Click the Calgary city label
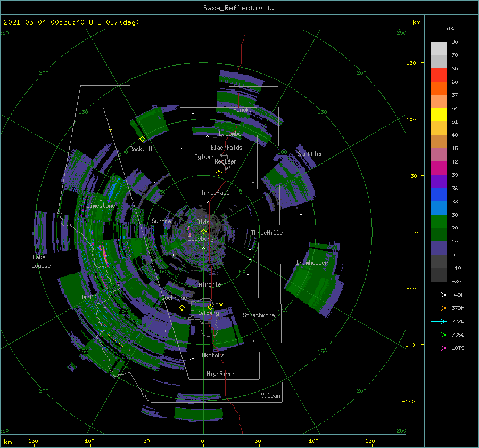This screenshot has height=448, width=479. (208, 313)
